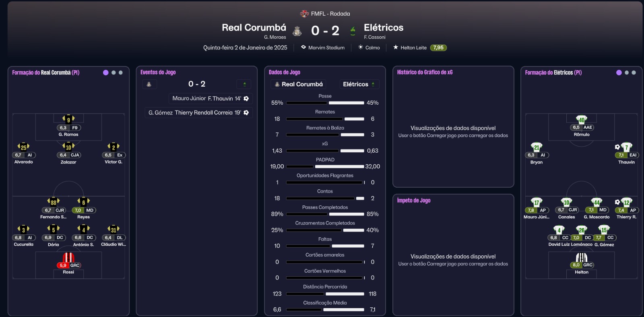Click the FMFL competition logo
This screenshot has width=644, height=317.
(x=304, y=14)
